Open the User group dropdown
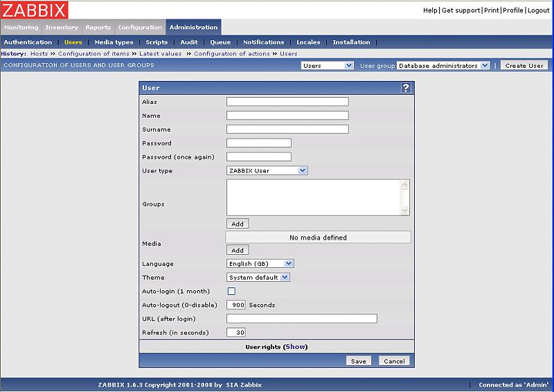554x392 pixels. click(443, 66)
